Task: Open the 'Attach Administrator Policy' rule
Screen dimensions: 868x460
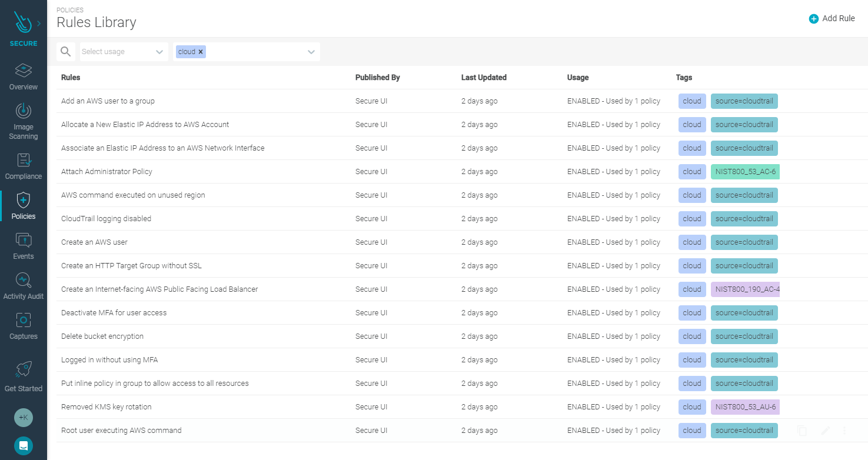Action: 107,172
